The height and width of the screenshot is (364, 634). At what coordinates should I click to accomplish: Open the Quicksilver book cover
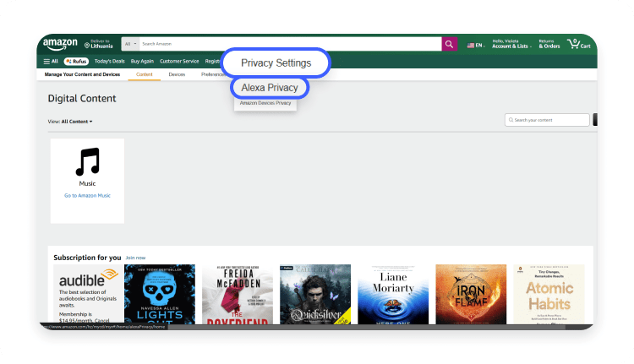(315, 294)
